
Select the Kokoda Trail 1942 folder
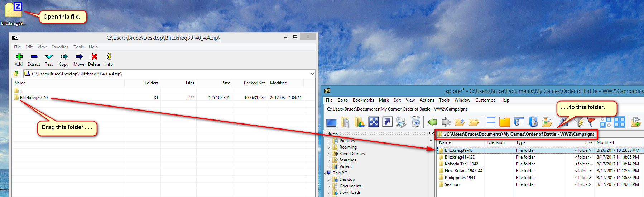pos(461,164)
